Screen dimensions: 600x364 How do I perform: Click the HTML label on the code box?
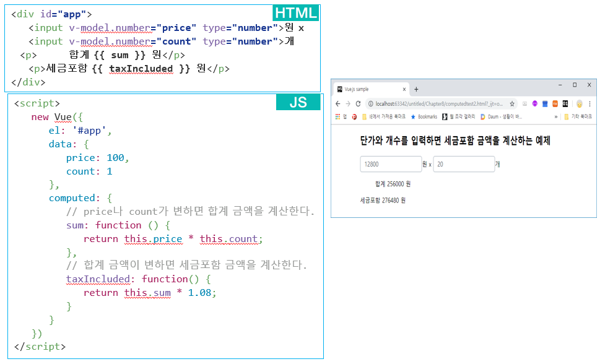pyautogui.click(x=296, y=13)
